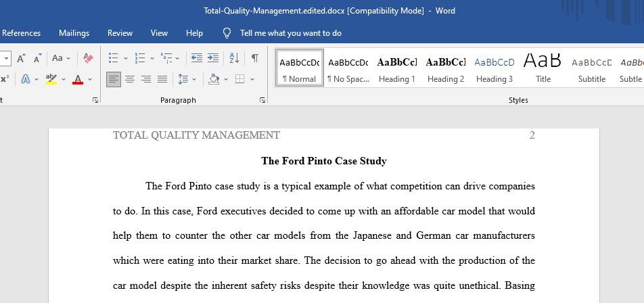
Task: Open the Change Case (Aa) menu
Action: click(61, 58)
